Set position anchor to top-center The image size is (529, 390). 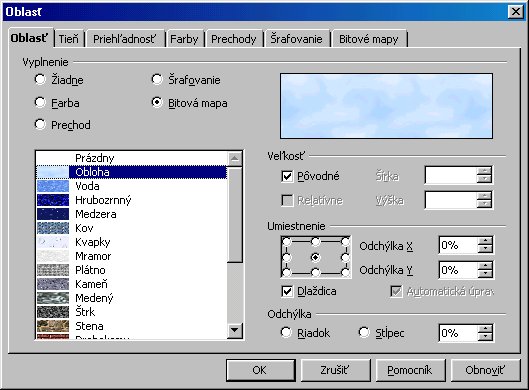coord(315,242)
